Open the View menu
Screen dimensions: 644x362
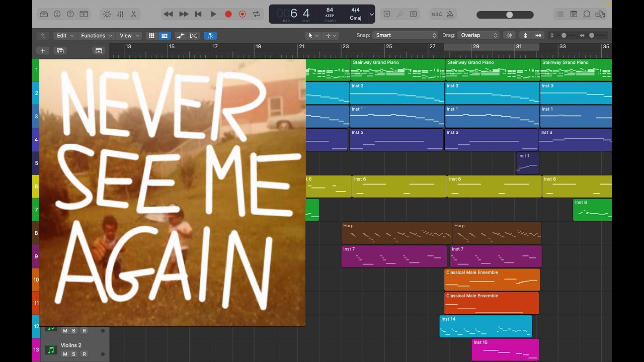pyautogui.click(x=129, y=36)
